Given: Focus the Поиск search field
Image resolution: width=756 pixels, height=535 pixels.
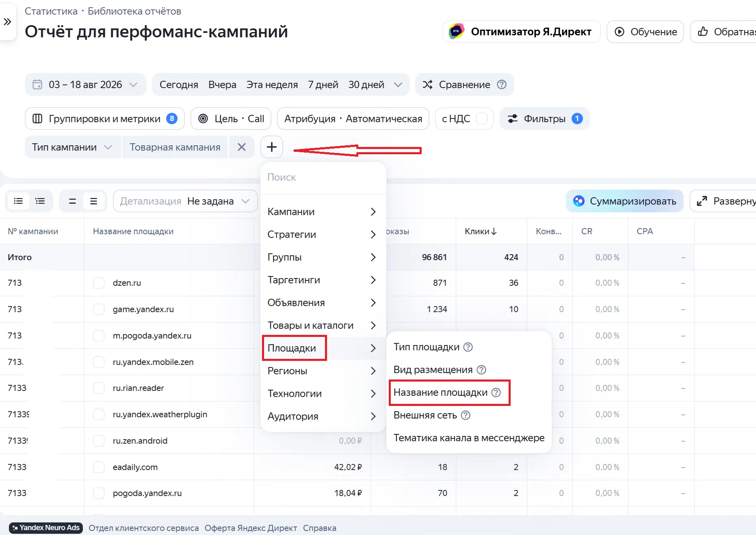Looking at the screenshot, I should point(323,177).
